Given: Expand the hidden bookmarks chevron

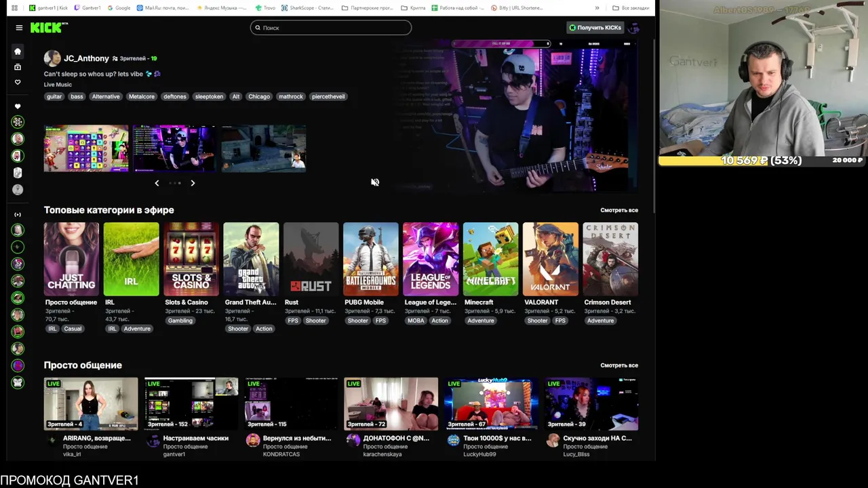Looking at the screenshot, I should [597, 8].
